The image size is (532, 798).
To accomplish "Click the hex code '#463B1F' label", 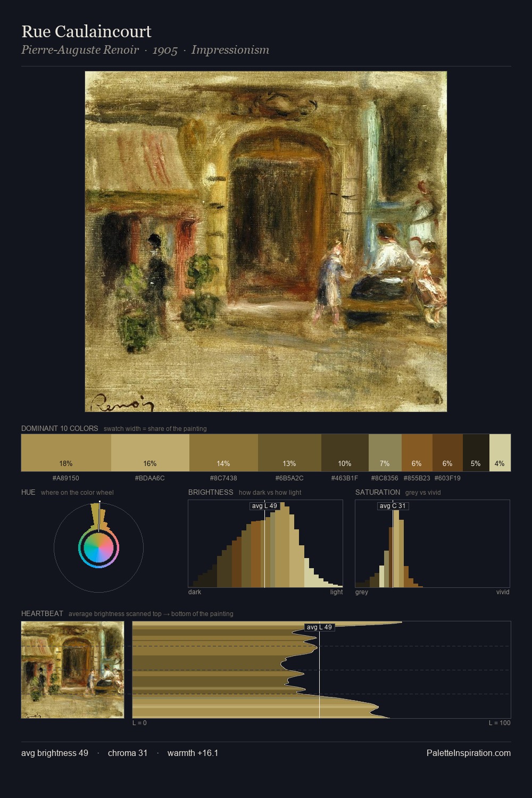I will 345,478.
